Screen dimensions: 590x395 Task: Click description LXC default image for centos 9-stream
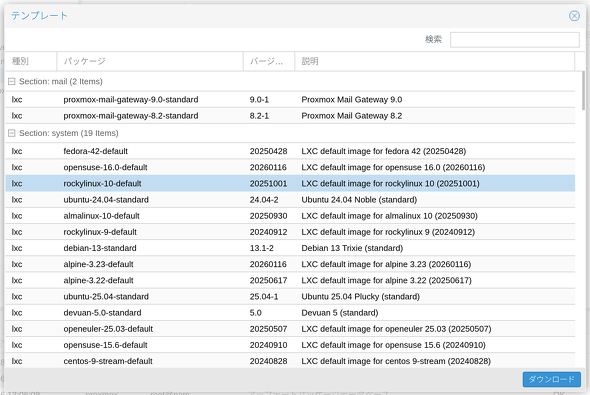tap(396, 361)
